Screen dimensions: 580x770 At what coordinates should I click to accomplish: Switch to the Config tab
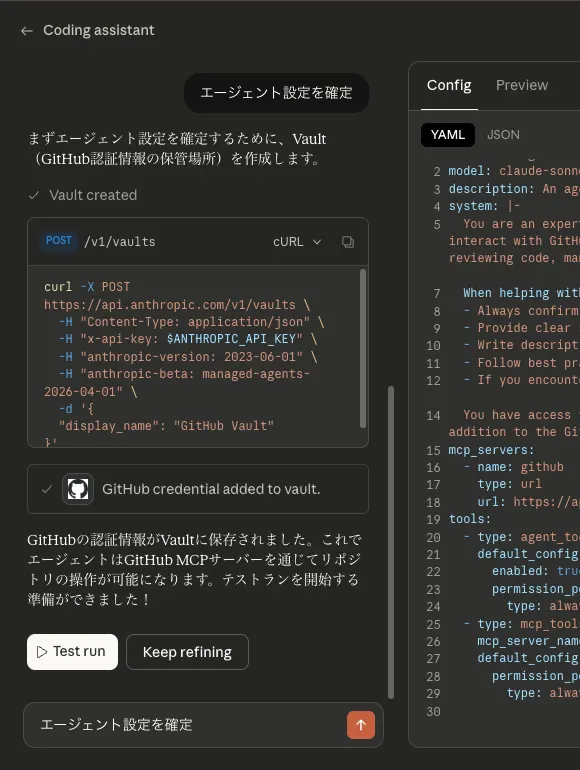tap(449, 85)
